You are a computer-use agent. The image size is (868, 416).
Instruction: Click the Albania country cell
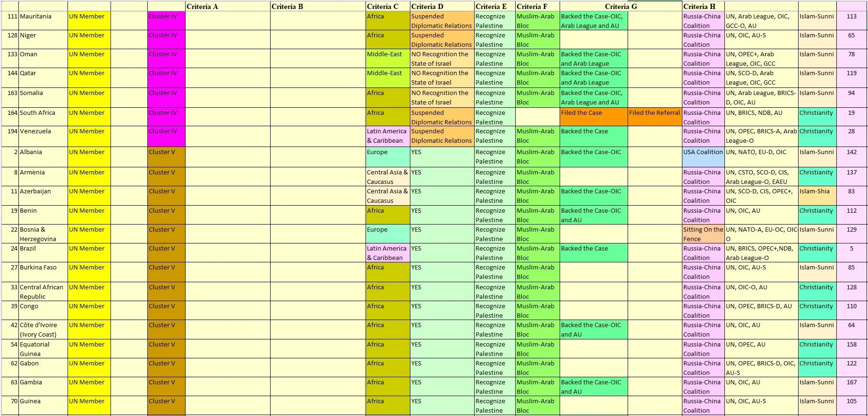(x=43, y=157)
